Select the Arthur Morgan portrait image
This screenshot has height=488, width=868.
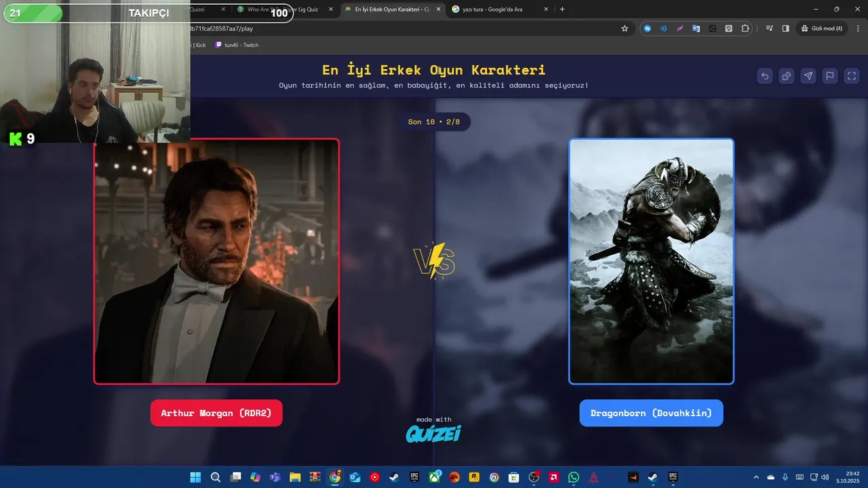pyautogui.click(x=216, y=262)
